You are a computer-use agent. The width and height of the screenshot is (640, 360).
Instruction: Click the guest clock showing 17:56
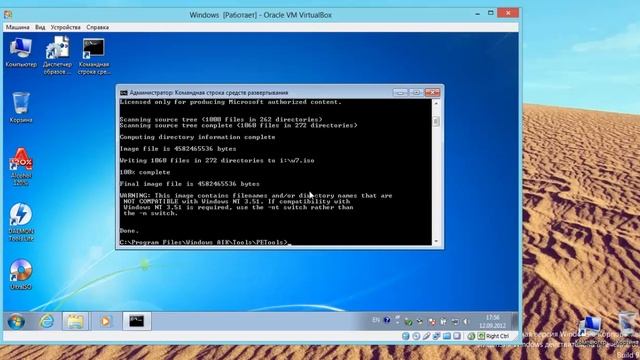point(493,321)
